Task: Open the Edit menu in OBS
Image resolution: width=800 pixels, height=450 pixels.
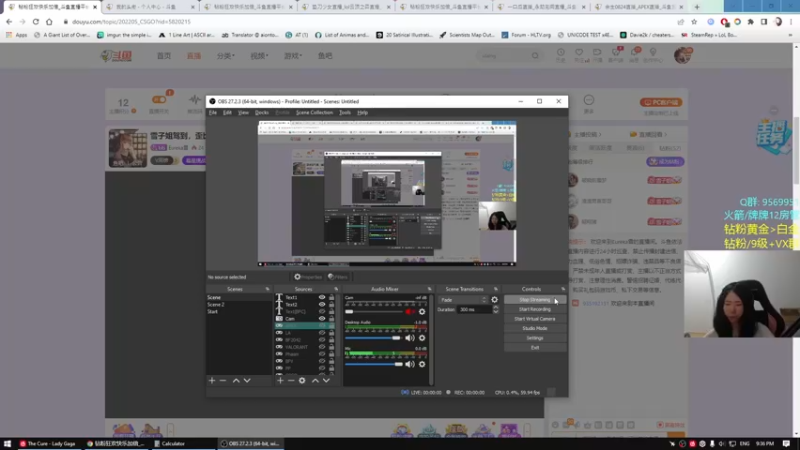Action: pos(228,113)
